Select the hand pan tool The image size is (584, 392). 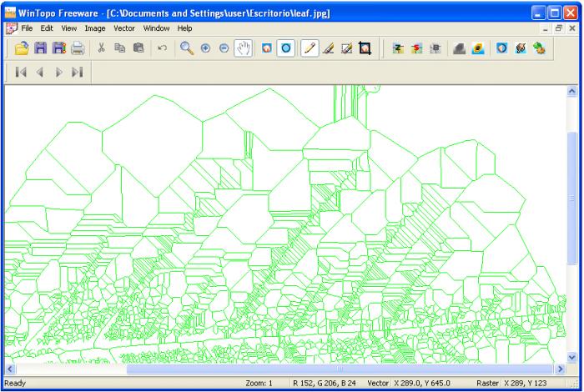pos(244,48)
